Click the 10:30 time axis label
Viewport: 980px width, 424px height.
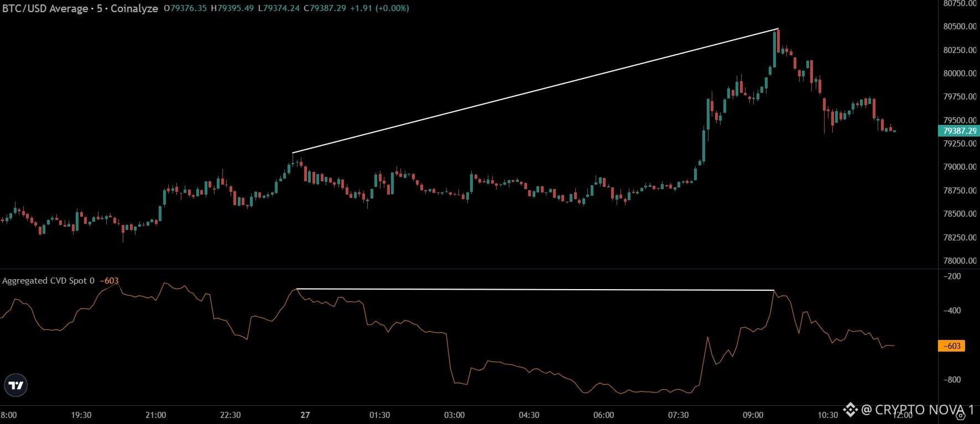pos(827,415)
